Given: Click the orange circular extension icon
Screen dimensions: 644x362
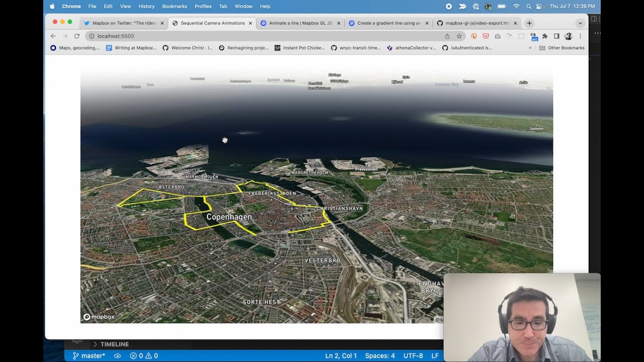Looking at the screenshot, I should pos(474,36).
